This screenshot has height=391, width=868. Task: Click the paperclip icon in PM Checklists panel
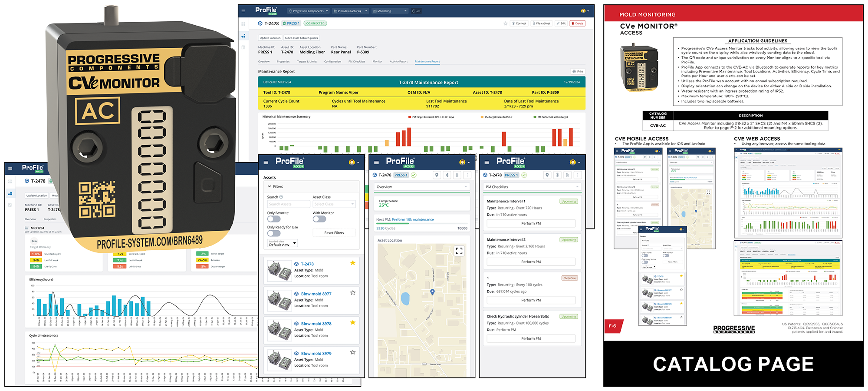(568, 175)
